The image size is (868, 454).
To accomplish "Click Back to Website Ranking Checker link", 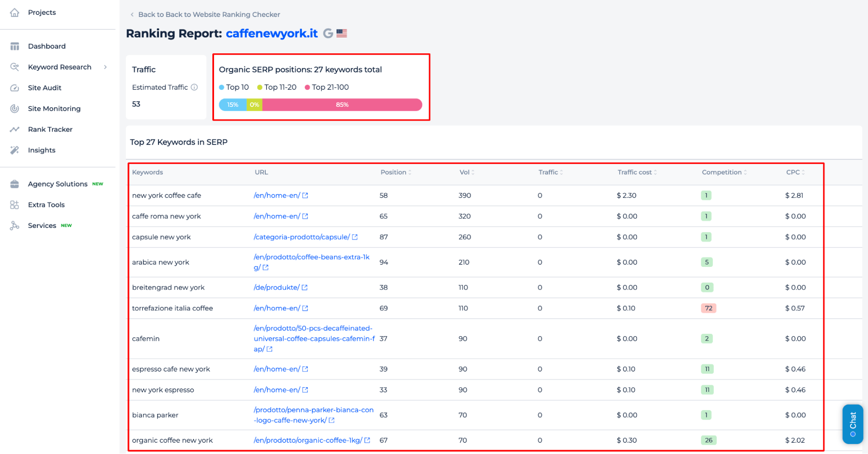I will coord(209,15).
